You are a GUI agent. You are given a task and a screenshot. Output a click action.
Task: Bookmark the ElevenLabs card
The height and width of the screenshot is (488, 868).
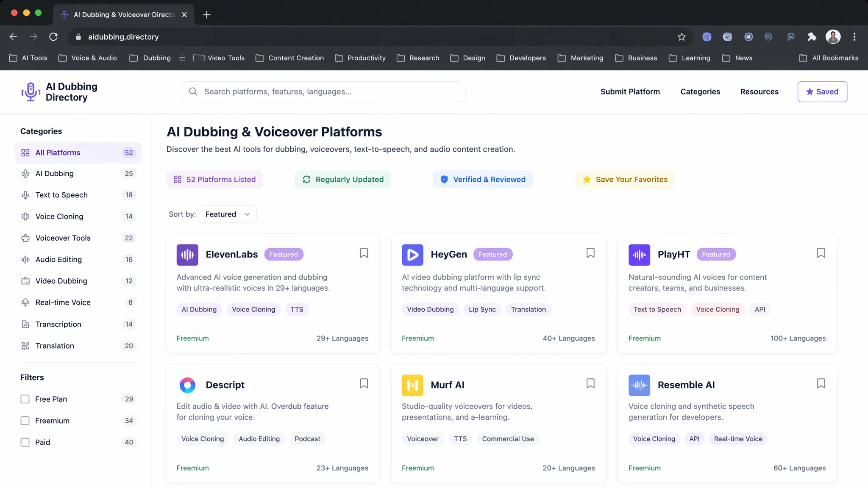364,253
